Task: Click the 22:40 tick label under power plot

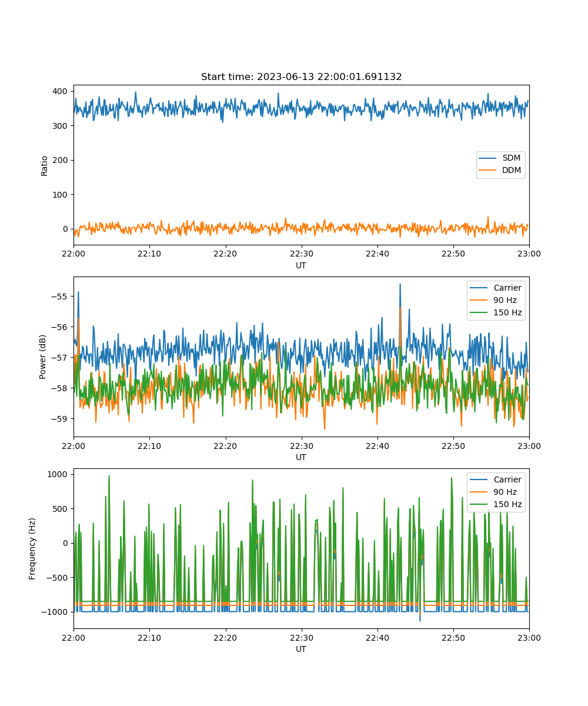Action: [377, 446]
